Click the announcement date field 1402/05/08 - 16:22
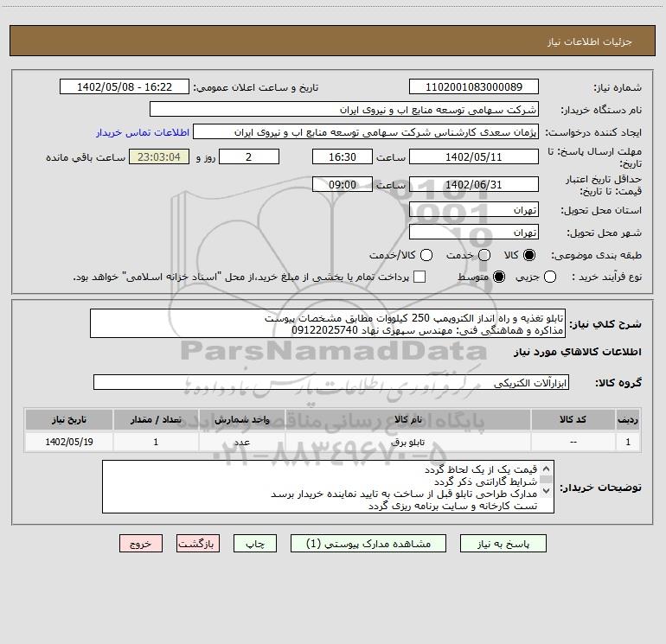666x644 pixels. click(125, 87)
